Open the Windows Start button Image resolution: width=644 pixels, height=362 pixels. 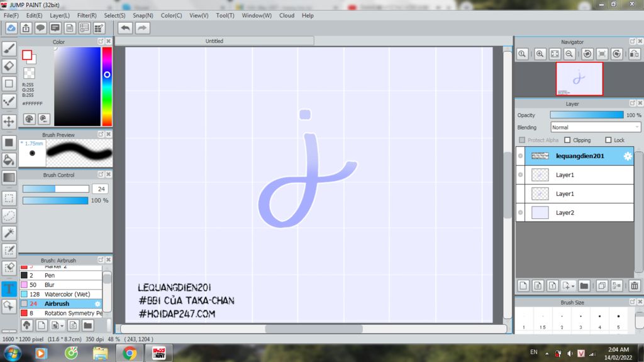[13, 353]
